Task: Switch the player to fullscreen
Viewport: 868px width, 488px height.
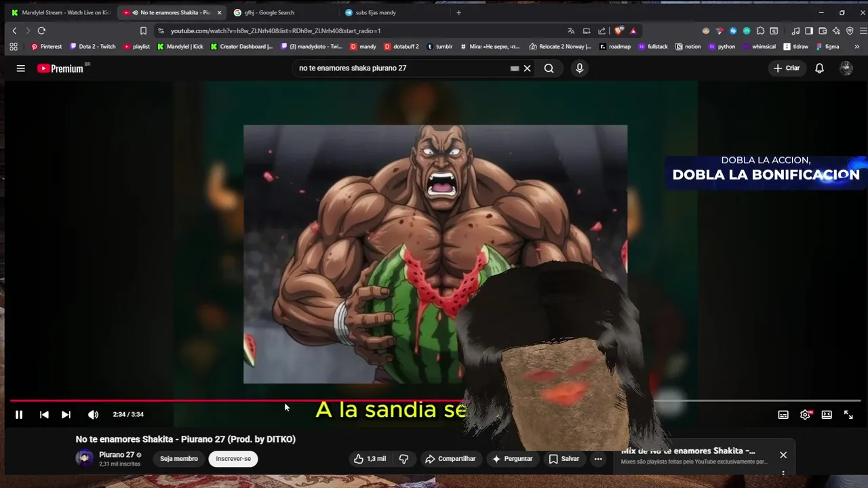Action: (x=848, y=415)
